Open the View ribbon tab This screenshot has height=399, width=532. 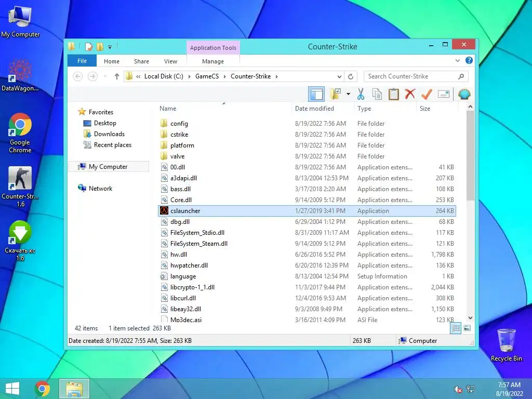(170, 61)
